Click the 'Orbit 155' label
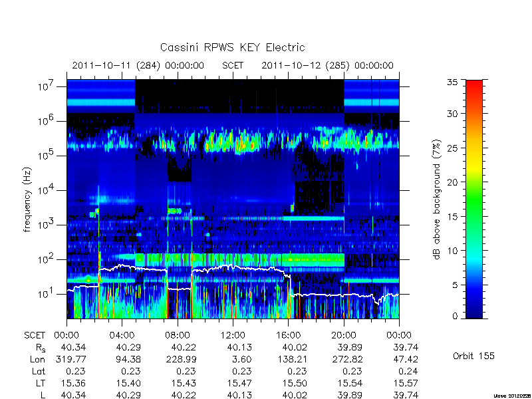Image resolution: width=532 pixels, height=399 pixels. (x=473, y=356)
